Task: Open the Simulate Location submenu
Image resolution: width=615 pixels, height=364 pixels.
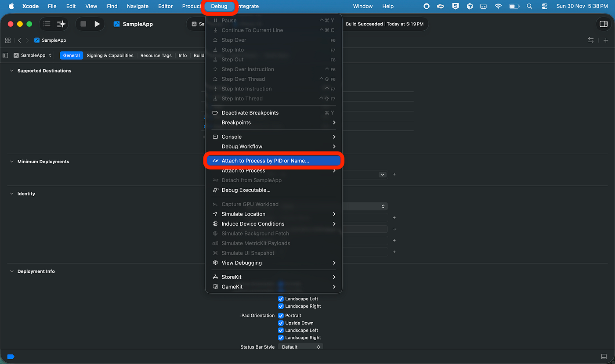Action: [274, 214]
